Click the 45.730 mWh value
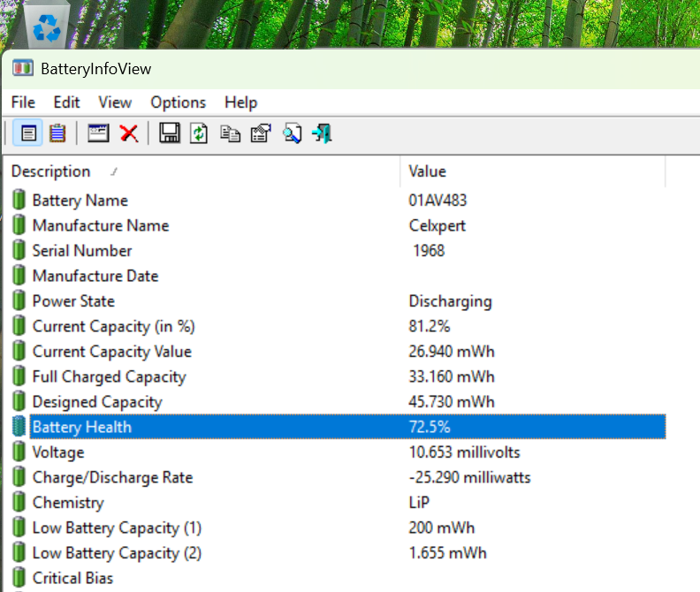 click(x=452, y=402)
